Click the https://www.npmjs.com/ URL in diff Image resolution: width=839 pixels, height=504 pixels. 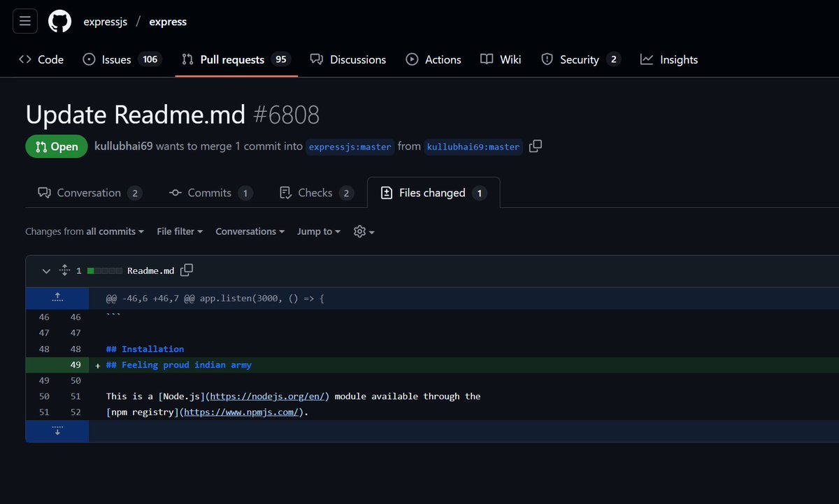(241, 412)
